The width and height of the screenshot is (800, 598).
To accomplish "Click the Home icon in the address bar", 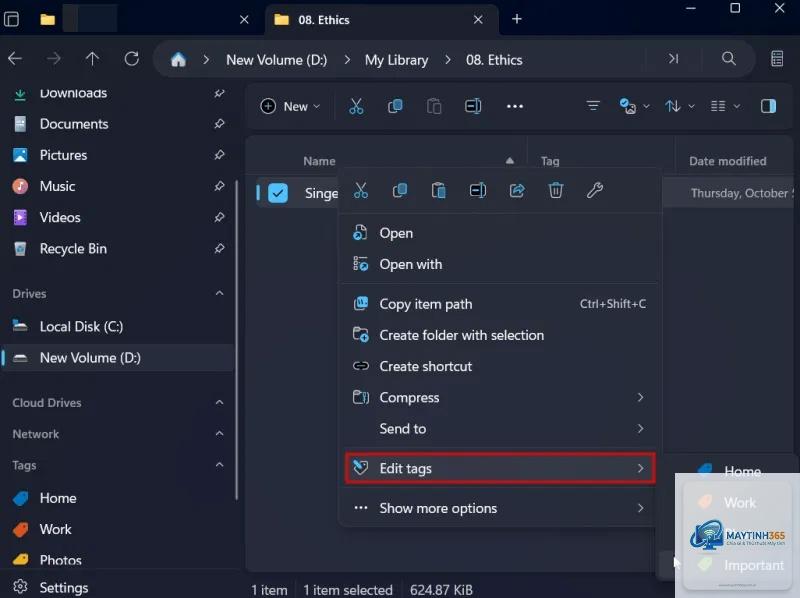I will click(178, 60).
